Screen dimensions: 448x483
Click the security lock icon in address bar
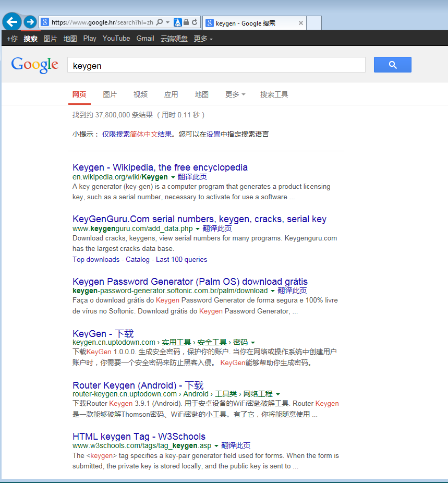click(186, 22)
